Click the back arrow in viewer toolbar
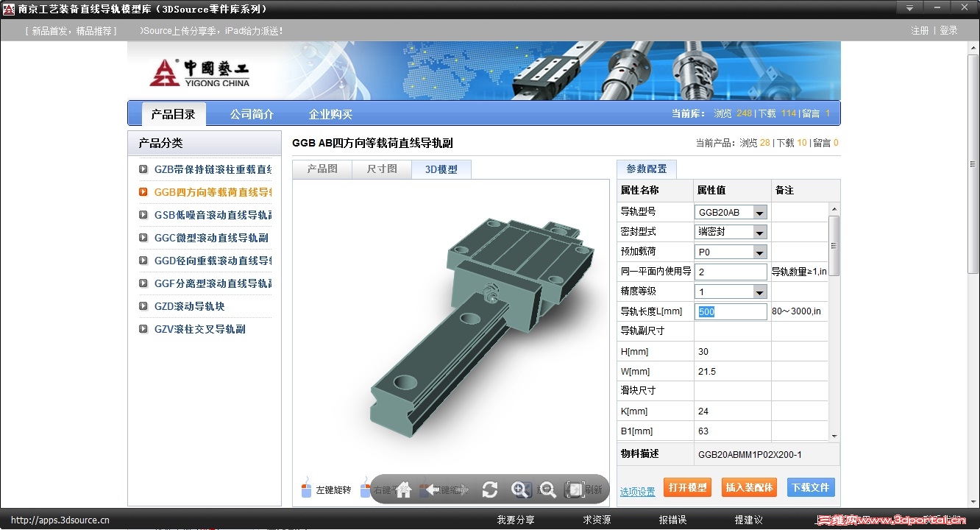Viewport: 980px width, 530px height. point(433,490)
